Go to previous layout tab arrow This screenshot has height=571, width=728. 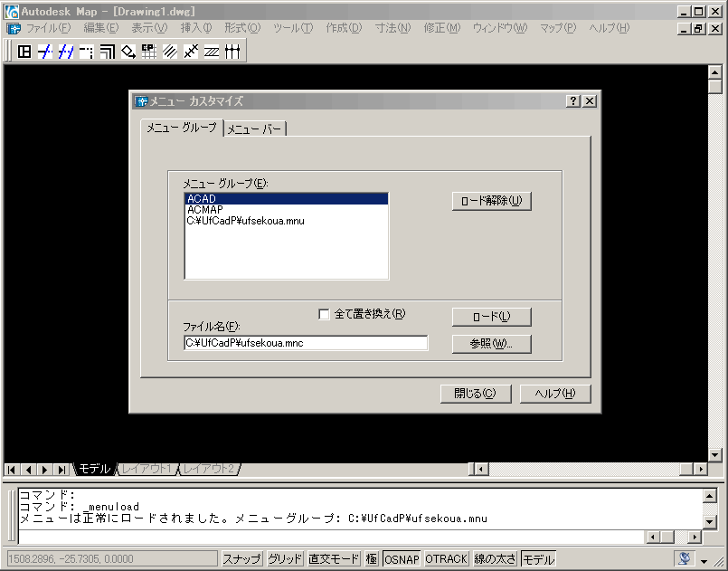pyautogui.click(x=28, y=470)
